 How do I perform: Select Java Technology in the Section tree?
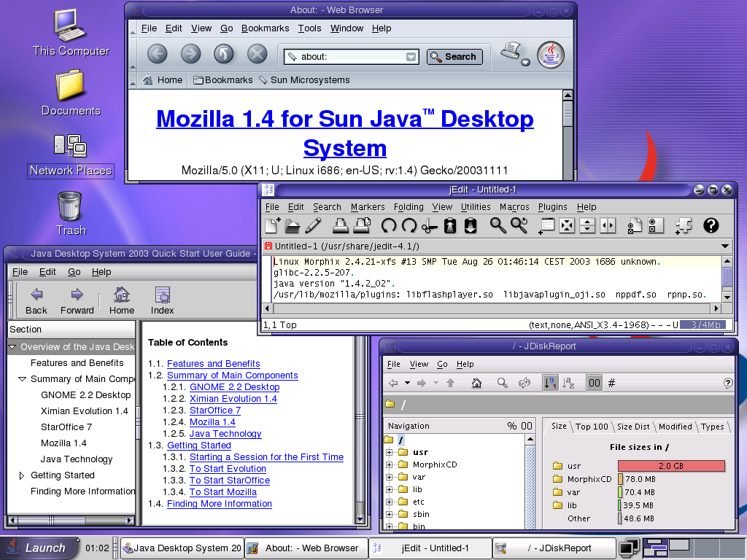pos(77,459)
